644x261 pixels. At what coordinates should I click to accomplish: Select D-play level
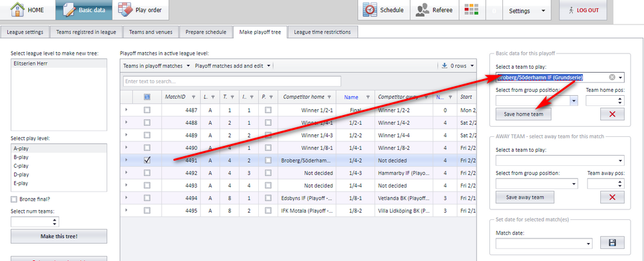[59, 175]
